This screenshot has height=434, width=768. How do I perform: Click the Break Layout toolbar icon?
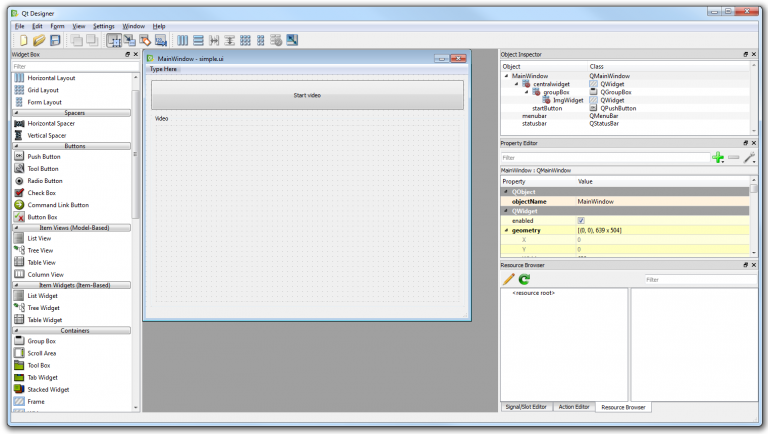tap(276, 40)
